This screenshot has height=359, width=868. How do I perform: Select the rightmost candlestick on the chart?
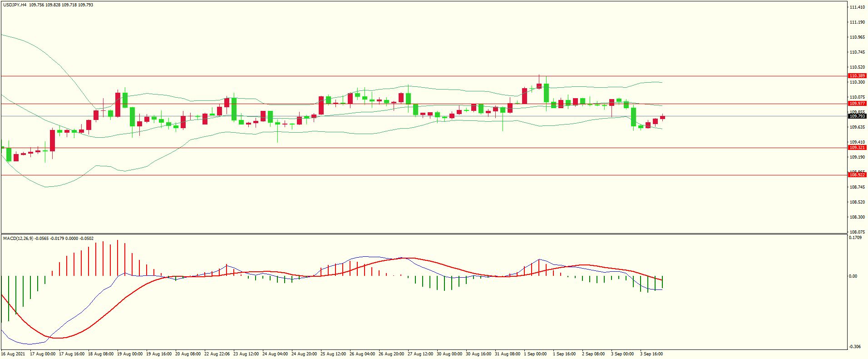pyautogui.click(x=663, y=118)
